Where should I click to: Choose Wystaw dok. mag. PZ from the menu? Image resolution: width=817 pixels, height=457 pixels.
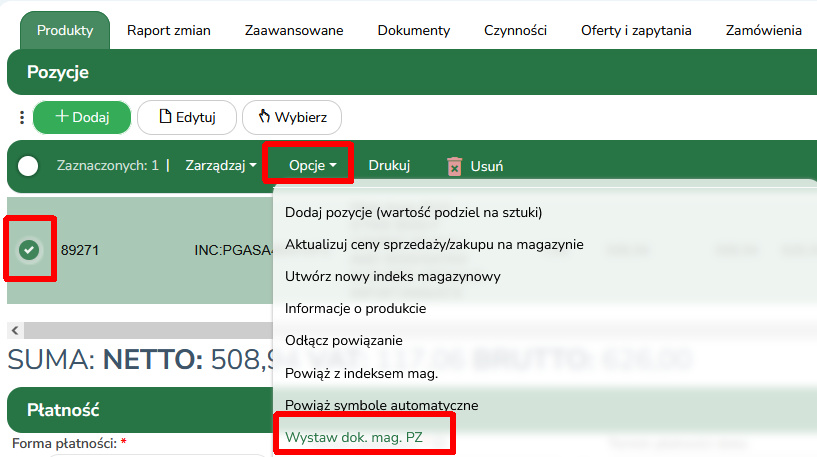[354, 437]
